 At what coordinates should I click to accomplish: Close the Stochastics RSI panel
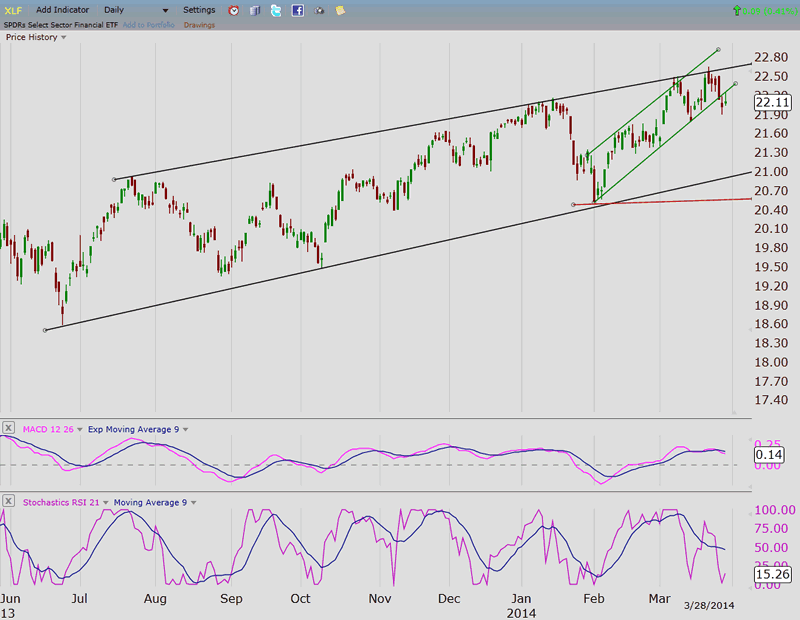click(9, 502)
